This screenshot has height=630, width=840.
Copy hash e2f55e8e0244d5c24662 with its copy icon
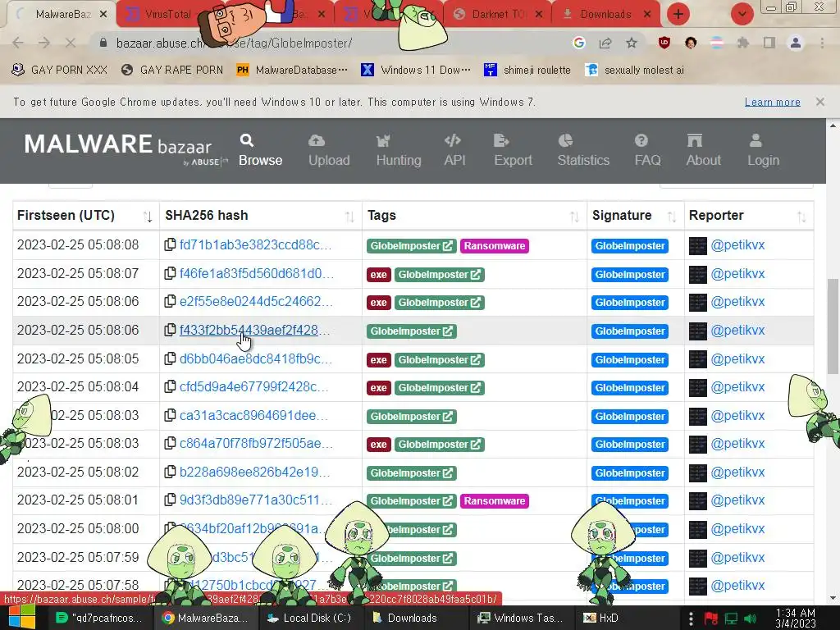(x=170, y=301)
